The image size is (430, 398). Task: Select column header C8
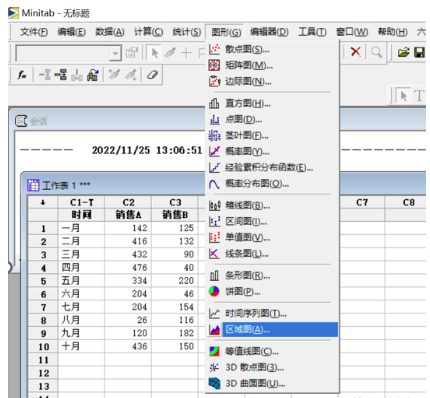coord(409,202)
